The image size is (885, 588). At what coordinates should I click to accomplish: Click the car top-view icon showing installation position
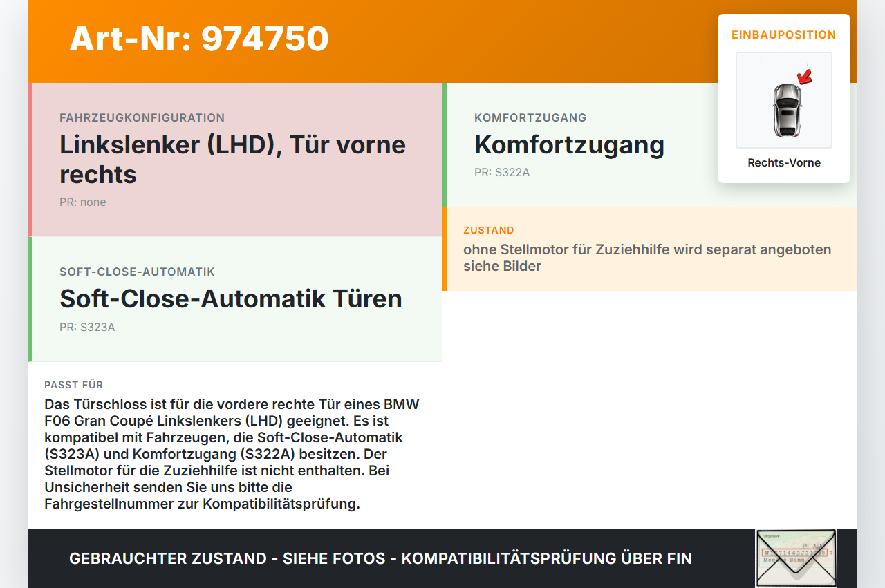[x=783, y=100]
